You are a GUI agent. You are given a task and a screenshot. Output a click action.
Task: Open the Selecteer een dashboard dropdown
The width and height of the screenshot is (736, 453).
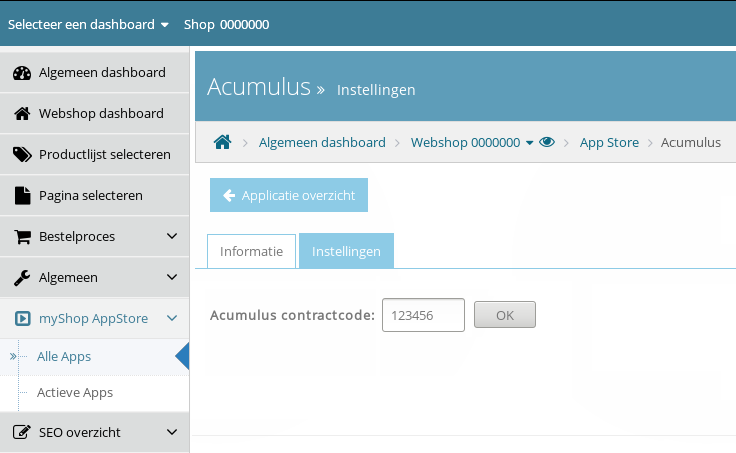(88, 24)
